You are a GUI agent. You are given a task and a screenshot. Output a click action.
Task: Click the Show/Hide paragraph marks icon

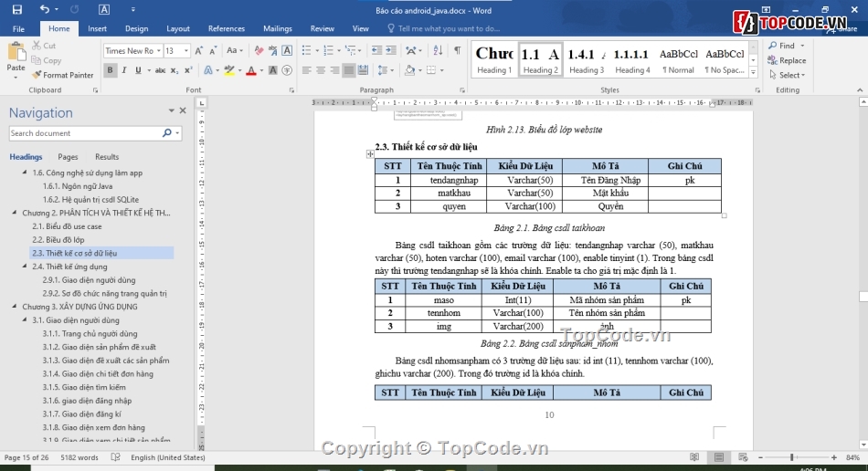pyautogui.click(x=457, y=51)
